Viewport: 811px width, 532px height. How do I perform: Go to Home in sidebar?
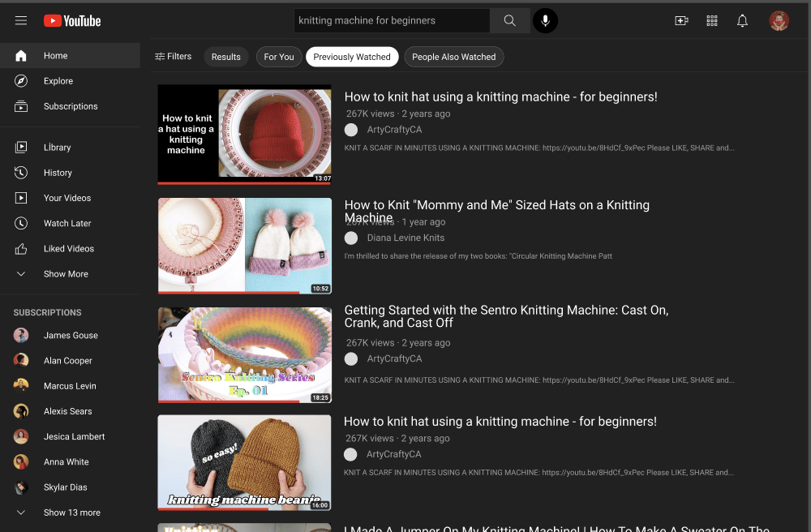(x=70, y=56)
